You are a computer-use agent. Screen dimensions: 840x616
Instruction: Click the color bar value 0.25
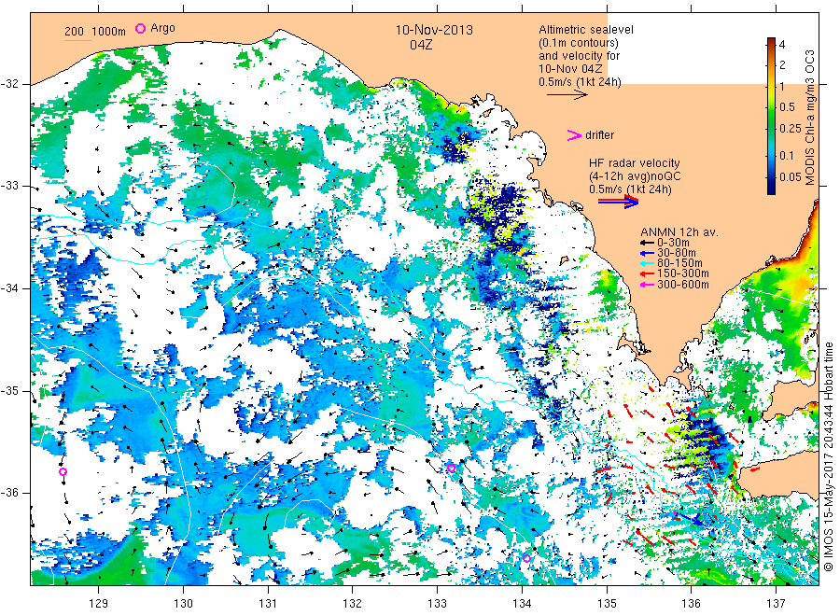(x=791, y=129)
